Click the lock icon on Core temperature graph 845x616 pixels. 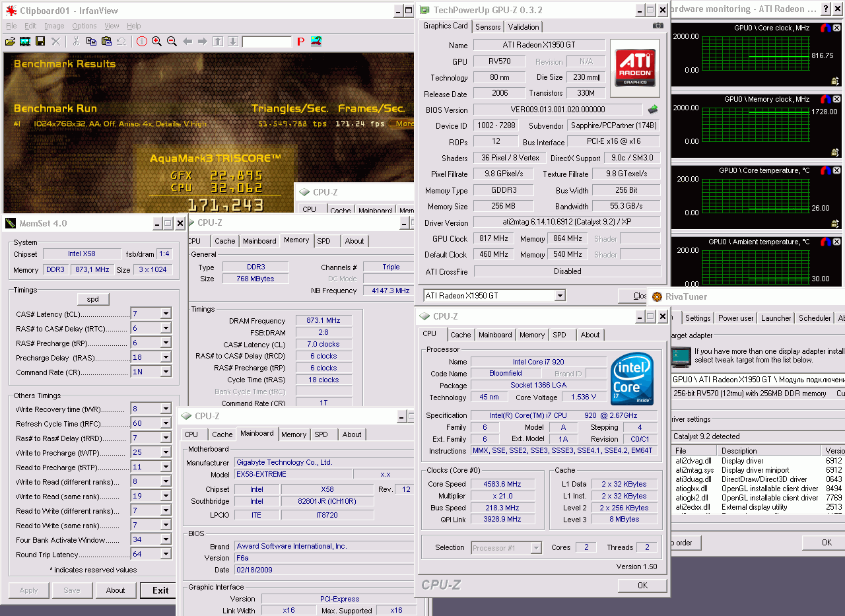tap(835, 223)
